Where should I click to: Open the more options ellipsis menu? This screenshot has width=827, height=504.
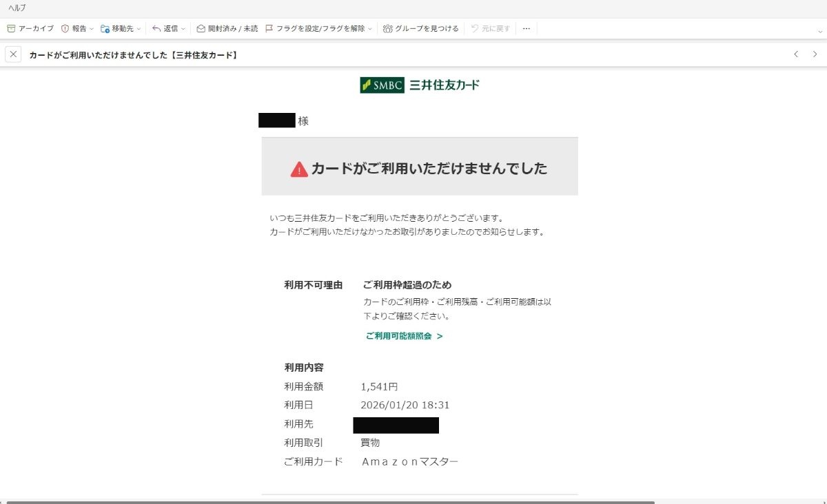tap(527, 29)
